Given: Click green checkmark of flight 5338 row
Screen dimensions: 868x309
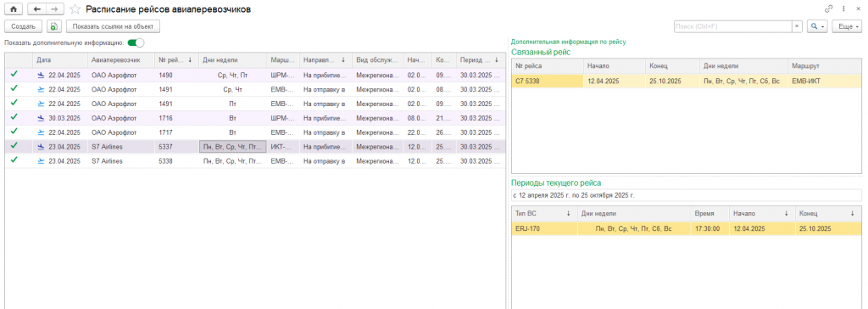Looking at the screenshot, I should tap(14, 160).
